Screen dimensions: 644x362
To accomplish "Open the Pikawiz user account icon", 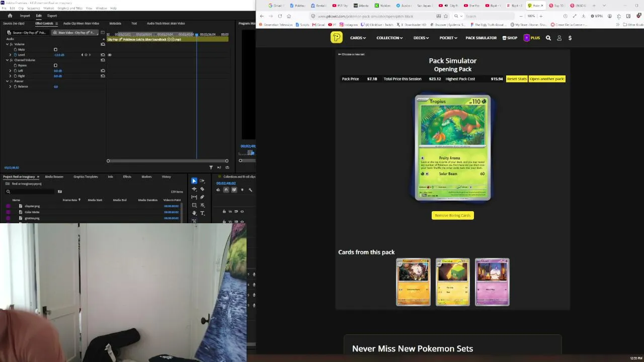I will pos(559,38).
